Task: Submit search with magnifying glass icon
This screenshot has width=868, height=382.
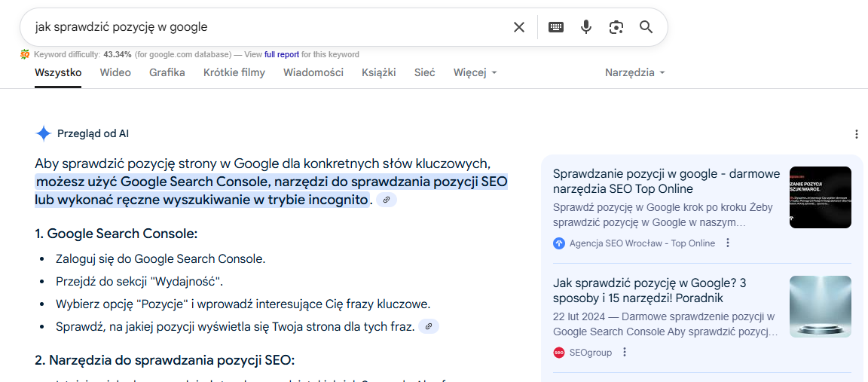Action: point(646,27)
